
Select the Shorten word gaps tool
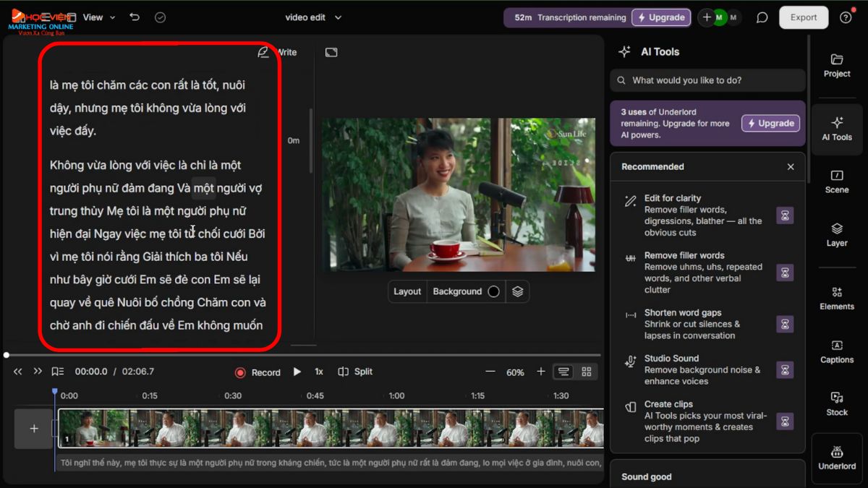(707, 324)
